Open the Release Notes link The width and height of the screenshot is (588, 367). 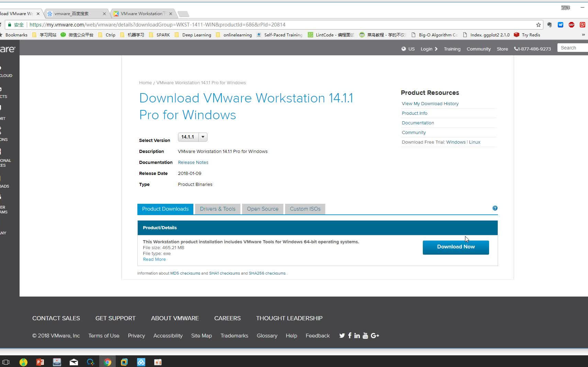[x=193, y=163]
